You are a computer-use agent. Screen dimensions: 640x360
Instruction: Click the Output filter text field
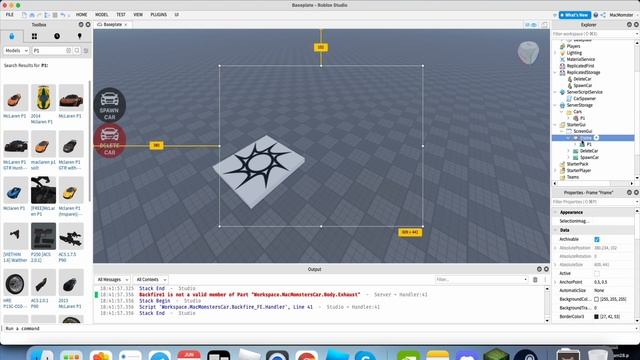(x=481, y=280)
